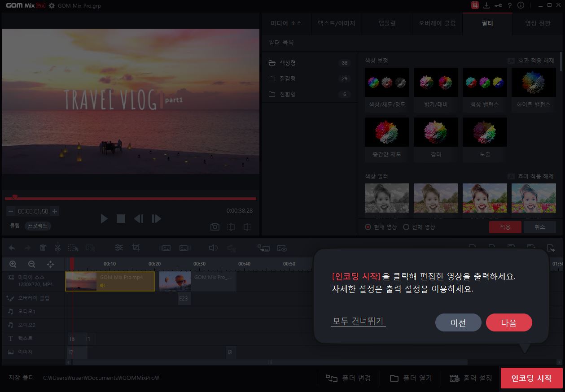Viewport: 565px width, 392px height.
Task: Click the red screen capture icon in title bar
Action: [475, 5]
